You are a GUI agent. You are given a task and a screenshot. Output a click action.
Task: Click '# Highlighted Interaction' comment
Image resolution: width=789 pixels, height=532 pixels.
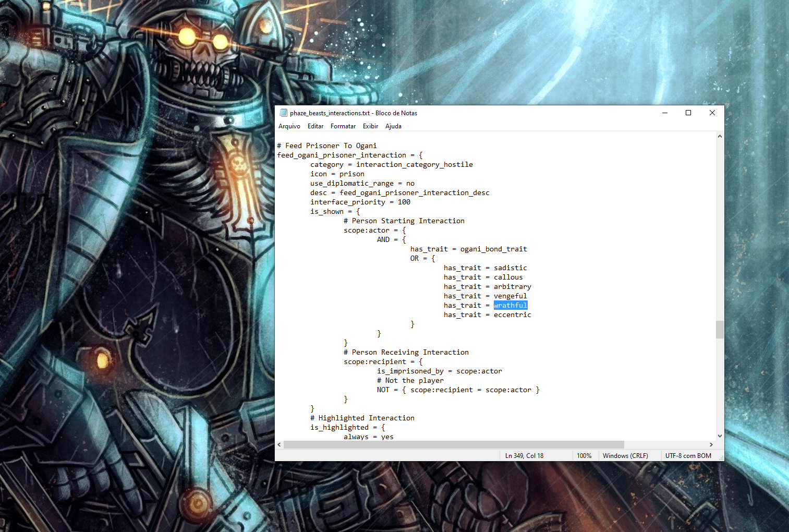coord(362,418)
